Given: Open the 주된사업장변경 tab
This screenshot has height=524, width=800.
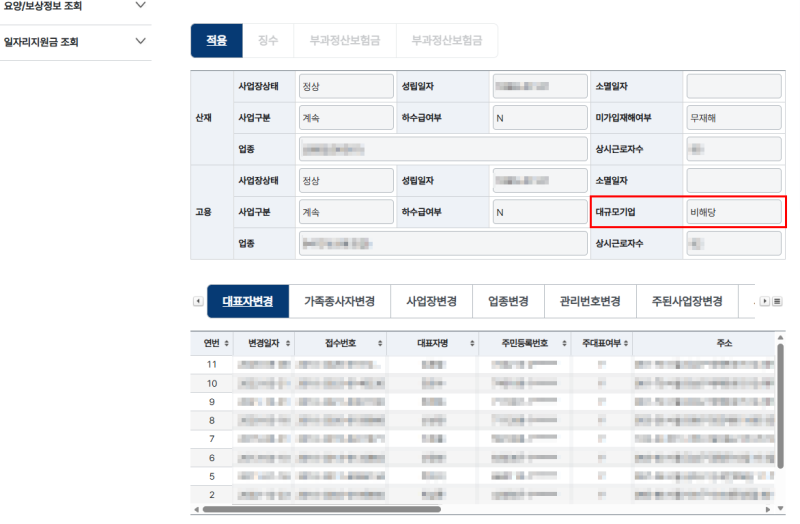Looking at the screenshot, I should 687,302.
